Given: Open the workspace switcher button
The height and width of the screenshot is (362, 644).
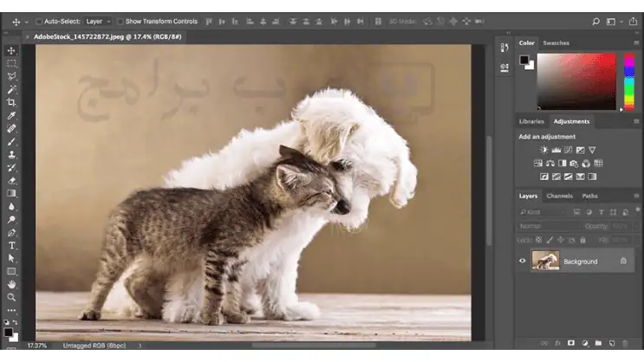Looking at the screenshot, I should [x=611, y=22].
